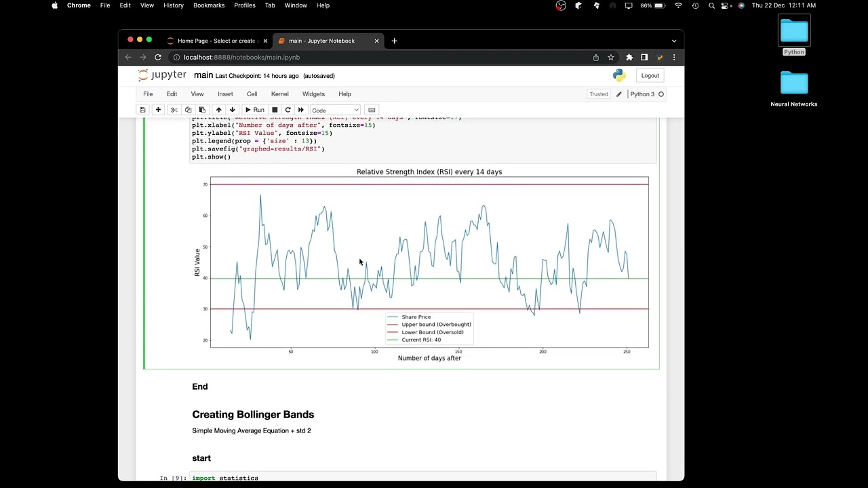Click the pencil edit mode icon
The height and width of the screenshot is (488, 868).
618,94
